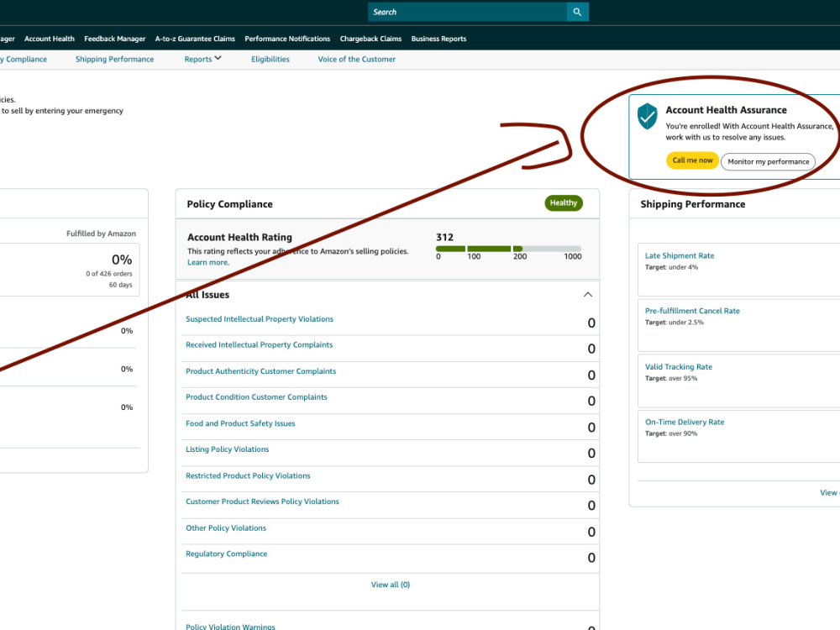Click the 60 days label
Viewport: 840px width, 630px height.
click(x=120, y=285)
